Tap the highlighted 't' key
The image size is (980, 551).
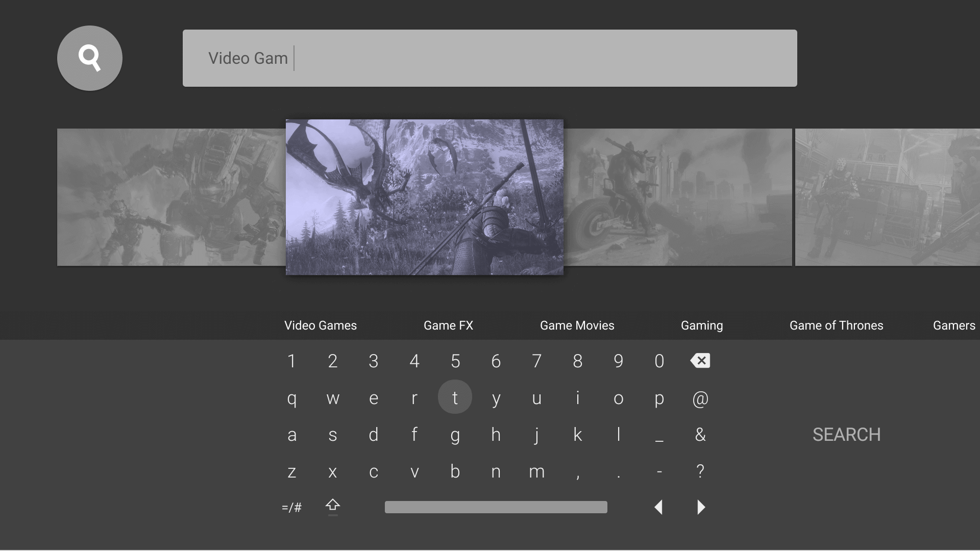tap(455, 397)
